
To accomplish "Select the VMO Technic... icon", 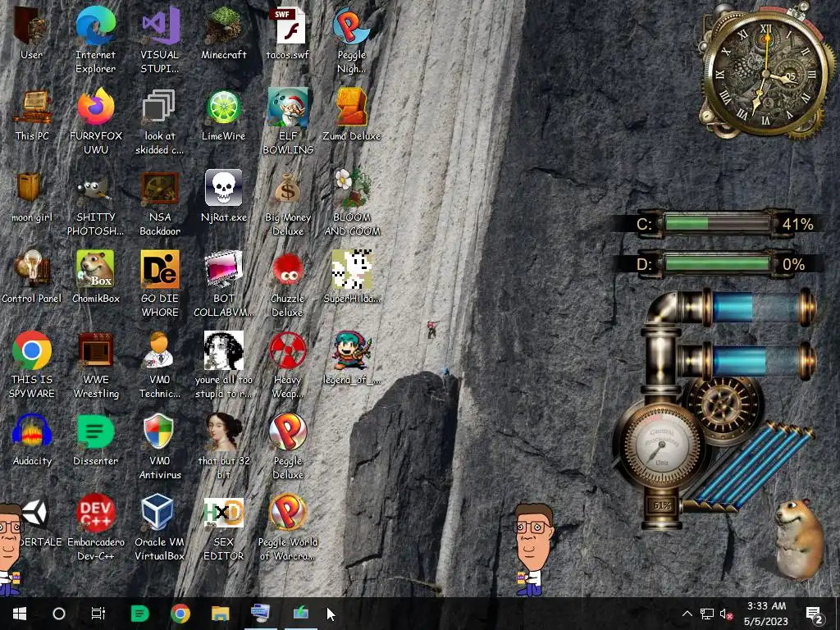I will coord(160,365).
